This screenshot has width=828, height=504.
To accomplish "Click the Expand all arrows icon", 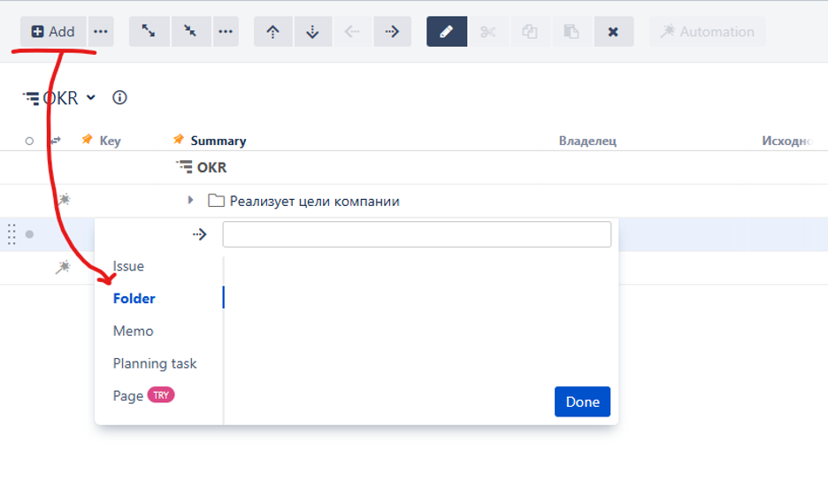I will (149, 32).
